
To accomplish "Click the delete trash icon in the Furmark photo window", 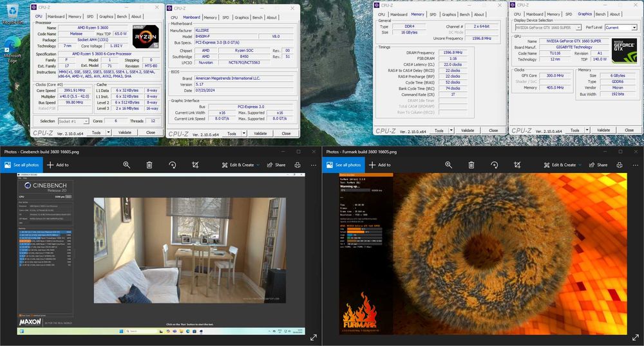I will (471, 165).
